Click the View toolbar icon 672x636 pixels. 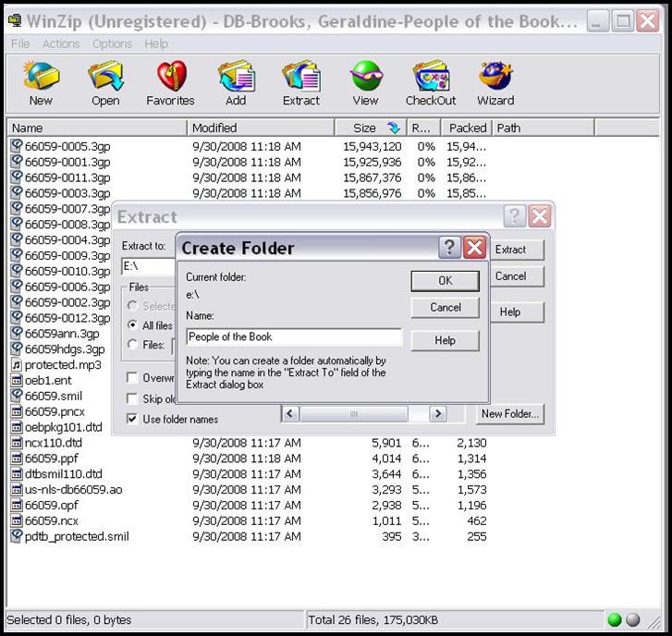(366, 76)
